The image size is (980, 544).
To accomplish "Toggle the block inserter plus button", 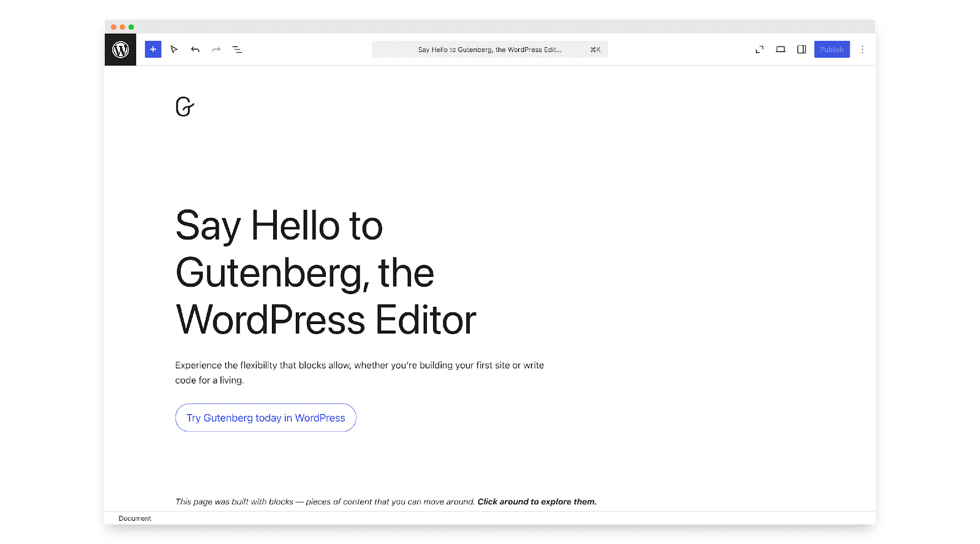I will [153, 50].
